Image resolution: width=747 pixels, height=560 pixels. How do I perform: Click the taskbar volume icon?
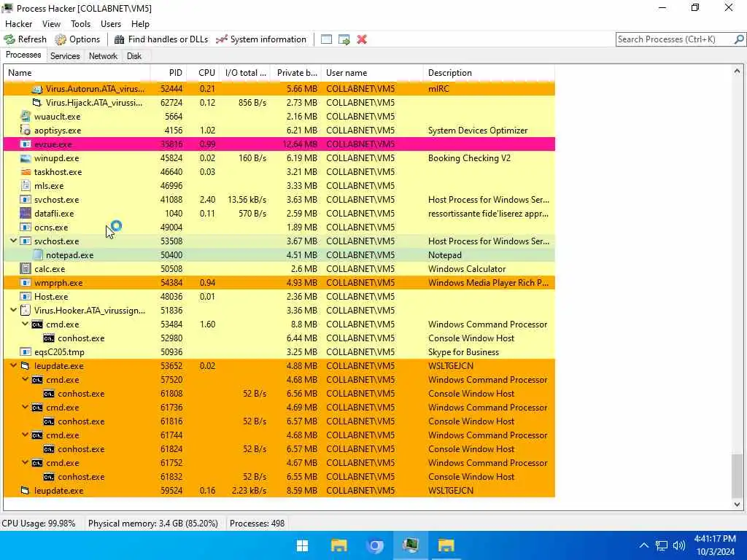(679, 545)
